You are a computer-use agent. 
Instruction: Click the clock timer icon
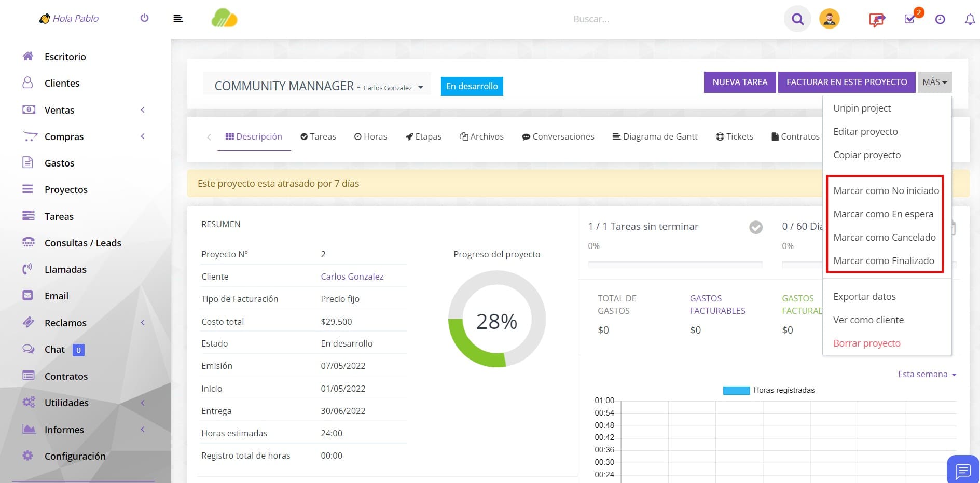click(x=940, y=20)
